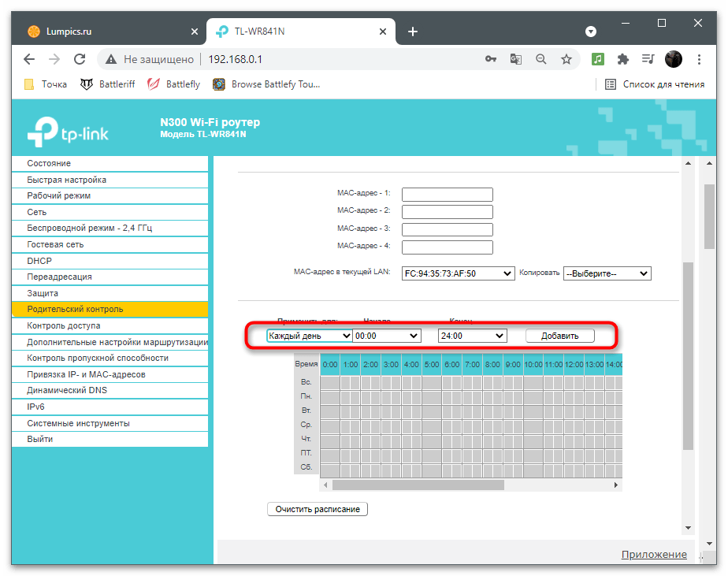The image size is (728, 576).
Task: Open saved passwords key icon
Action: (491, 59)
